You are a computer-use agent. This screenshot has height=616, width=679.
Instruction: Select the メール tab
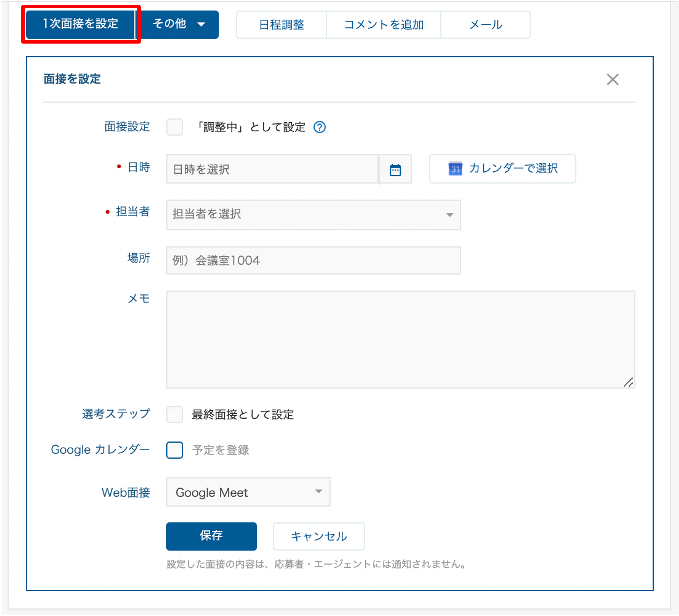(x=486, y=25)
